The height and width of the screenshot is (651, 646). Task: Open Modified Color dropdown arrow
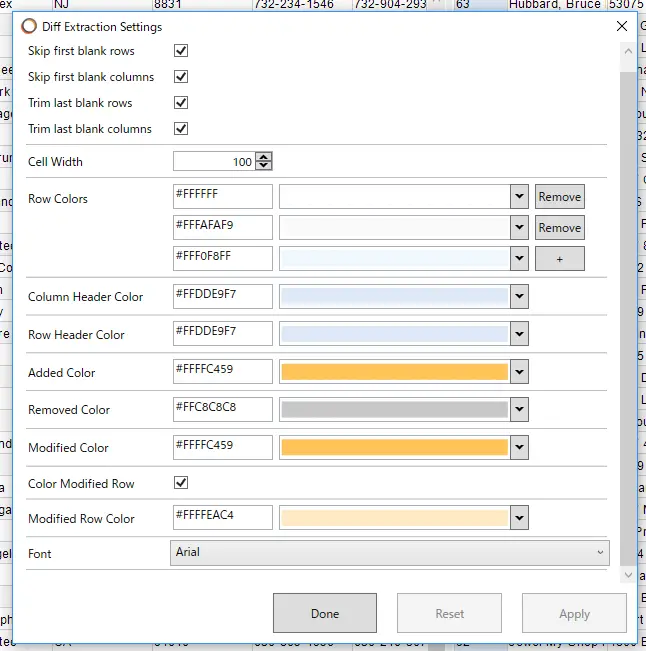[x=519, y=447]
